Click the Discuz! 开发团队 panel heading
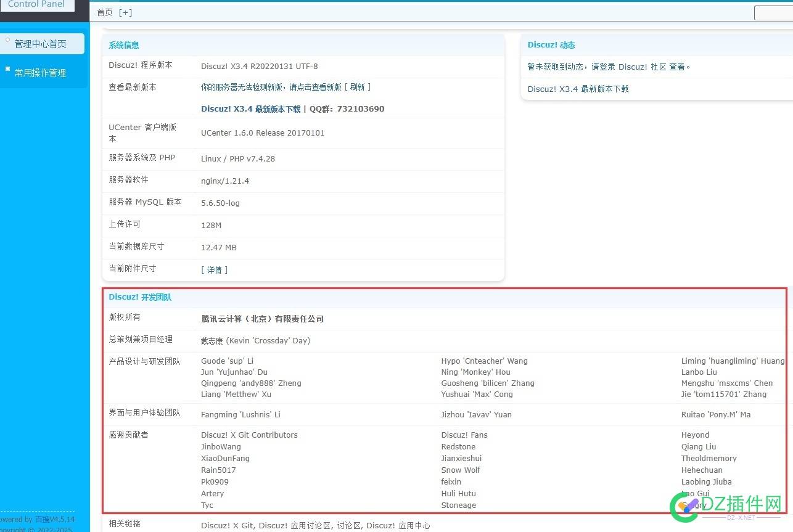Viewport: 793px width, 532px height. tap(140, 297)
